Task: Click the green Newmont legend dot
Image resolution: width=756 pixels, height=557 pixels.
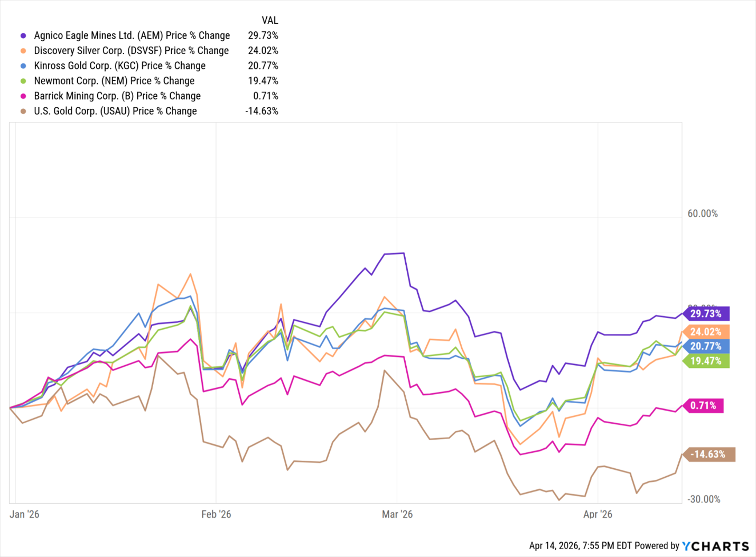Action: pyautogui.click(x=23, y=81)
